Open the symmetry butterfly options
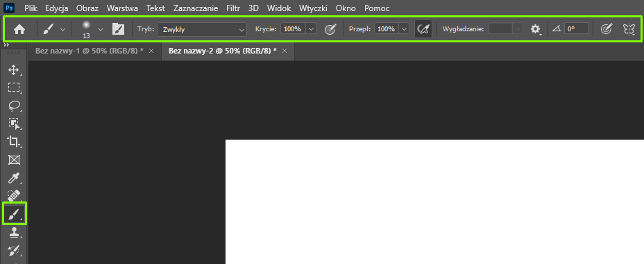 [x=629, y=29]
